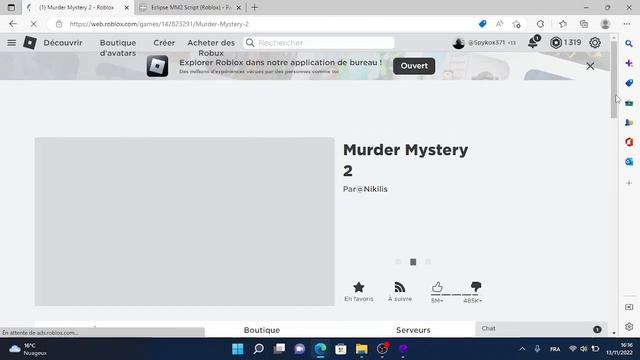Open Acheter des Robux menu item
Image resolution: width=640 pixels, height=360 pixels.
(x=211, y=48)
